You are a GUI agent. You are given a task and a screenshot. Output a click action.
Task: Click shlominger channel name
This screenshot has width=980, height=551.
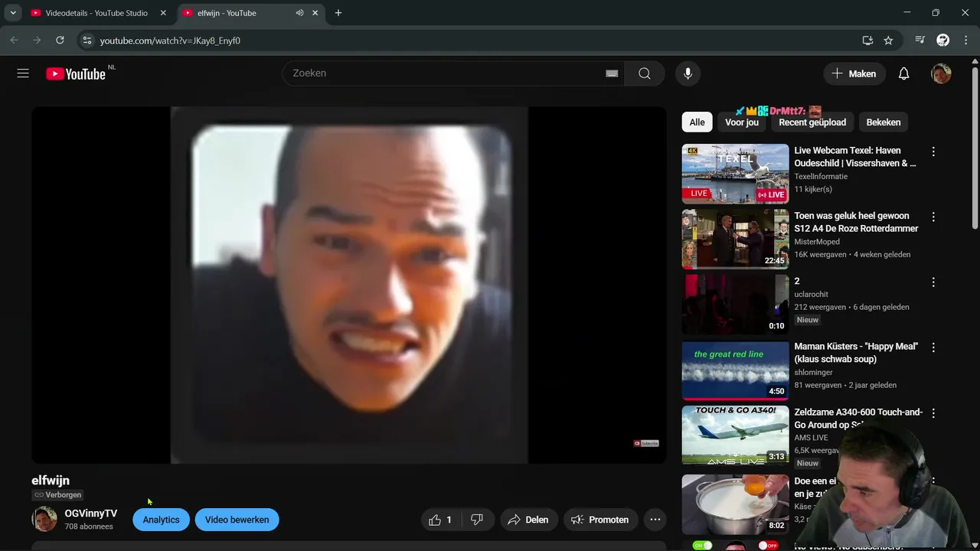click(x=813, y=373)
